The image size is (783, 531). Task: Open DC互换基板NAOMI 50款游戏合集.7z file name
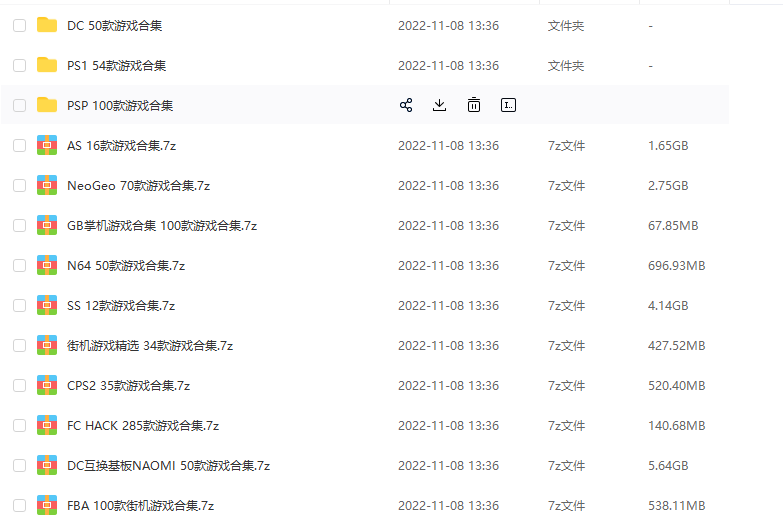tap(168, 465)
